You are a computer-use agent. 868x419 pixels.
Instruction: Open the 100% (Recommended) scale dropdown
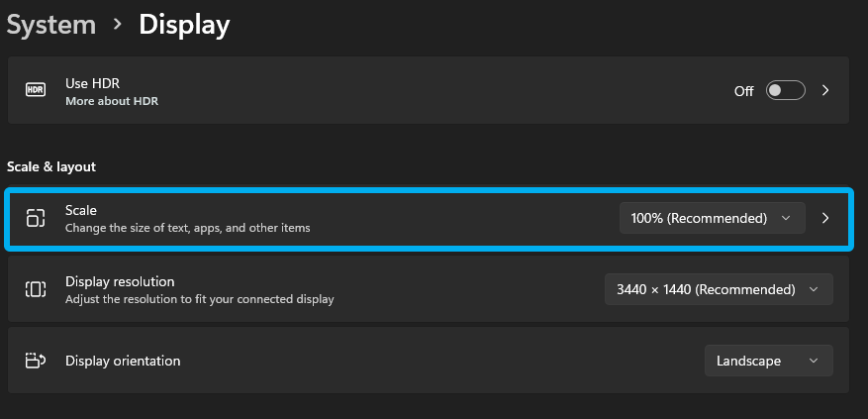tap(711, 218)
